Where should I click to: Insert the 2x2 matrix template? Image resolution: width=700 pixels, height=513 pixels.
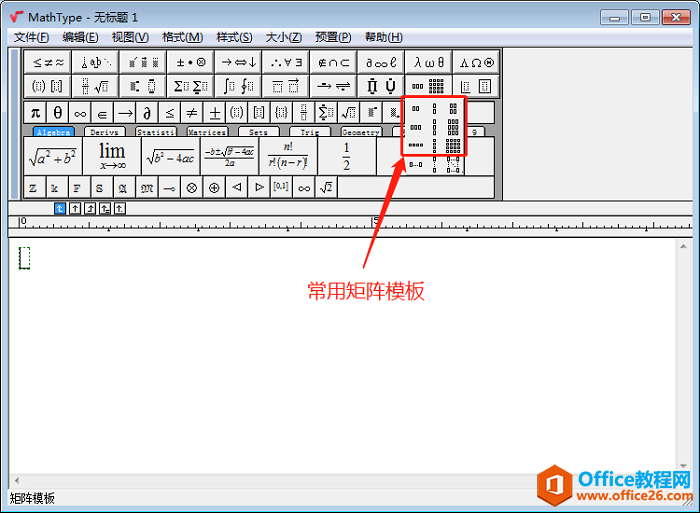[x=453, y=108]
